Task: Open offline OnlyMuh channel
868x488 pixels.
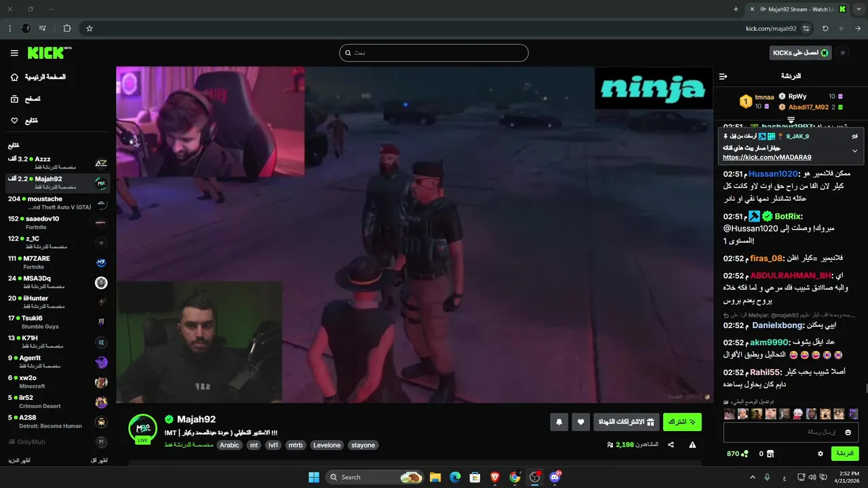Action: [x=58, y=442]
